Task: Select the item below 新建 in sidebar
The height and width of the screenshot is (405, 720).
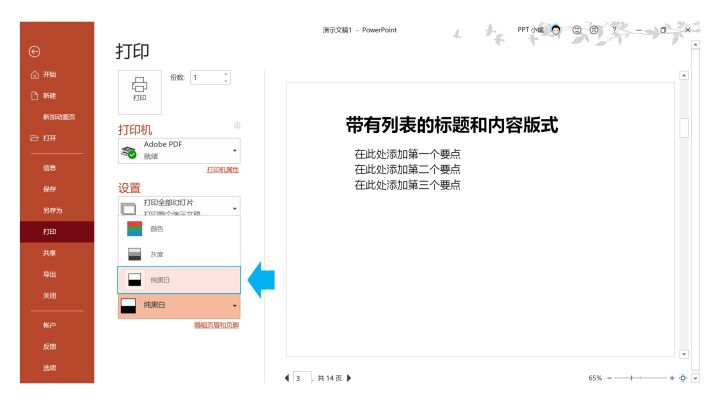Action: 57,117
